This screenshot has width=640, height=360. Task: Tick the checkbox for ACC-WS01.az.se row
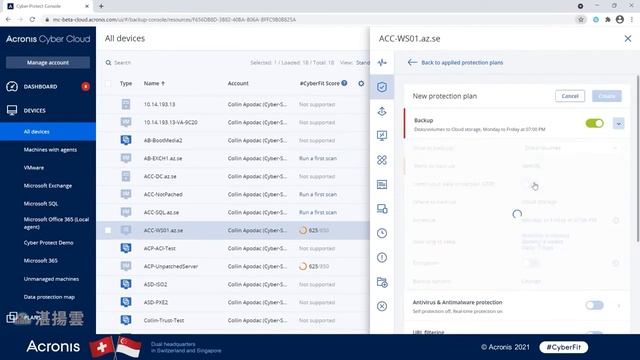pyautogui.click(x=108, y=230)
